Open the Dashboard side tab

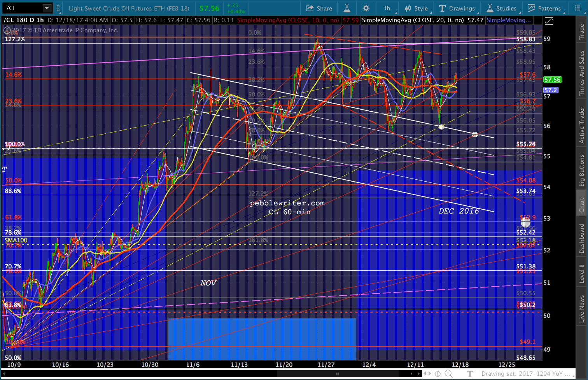pos(582,238)
